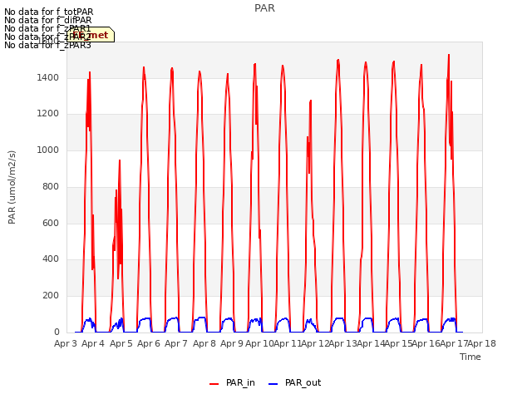Click the x-axis tick label Apr 3
Viewport: 532px width, 399px height.
(66, 343)
